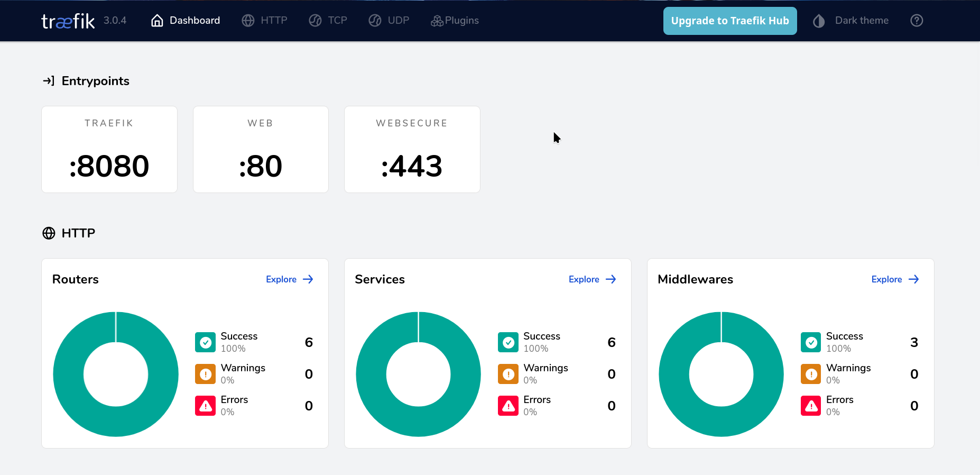Open the UDP navigation tab
Image resolution: width=980 pixels, height=475 pixels.
pyautogui.click(x=389, y=21)
